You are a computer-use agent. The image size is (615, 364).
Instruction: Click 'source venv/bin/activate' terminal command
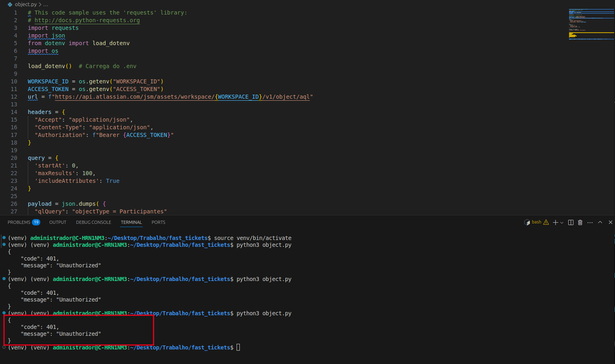point(252,238)
